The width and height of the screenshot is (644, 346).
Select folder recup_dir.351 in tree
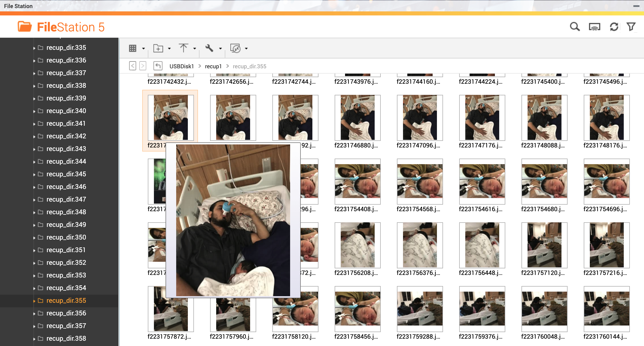click(x=66, y=250)
